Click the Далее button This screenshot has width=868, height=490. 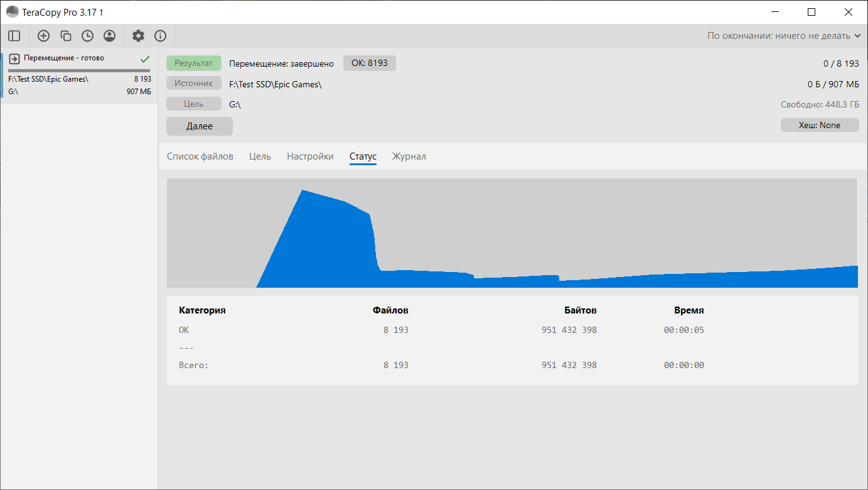(200, 126)
